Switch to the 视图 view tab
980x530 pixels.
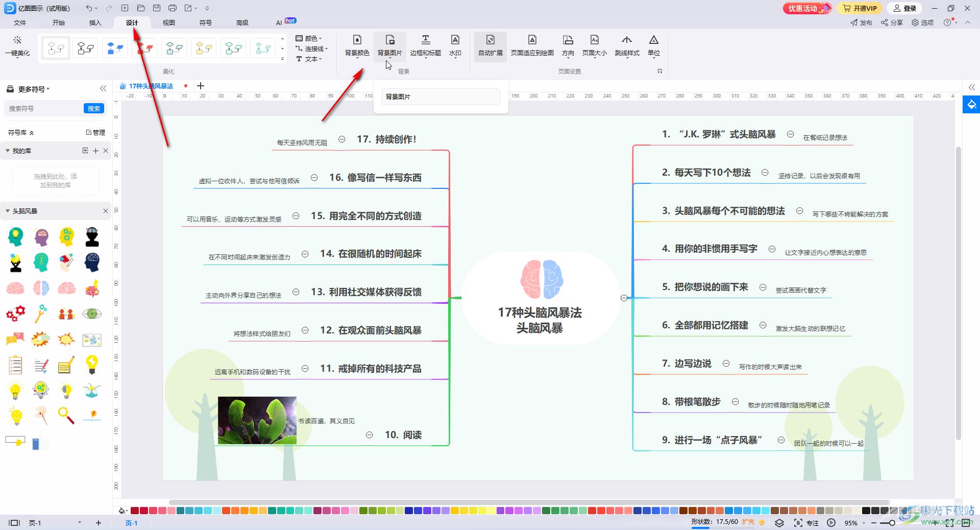pyautogui.click(x=168, y=22)
